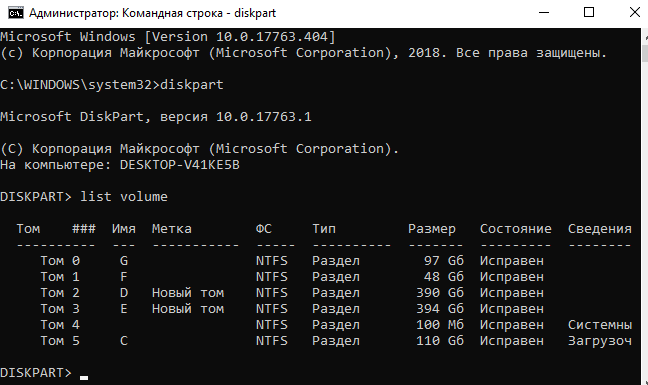Click the 'ФС' column header

[x=264, y=229]
